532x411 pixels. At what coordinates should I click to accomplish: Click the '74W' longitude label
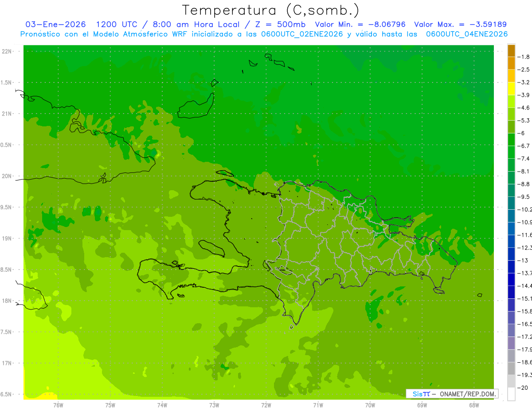[x=162, y=405]
